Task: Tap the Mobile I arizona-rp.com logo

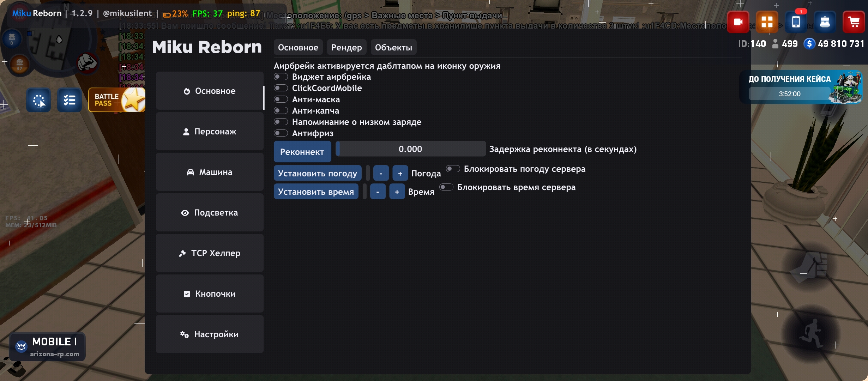Action: [47, 346]
